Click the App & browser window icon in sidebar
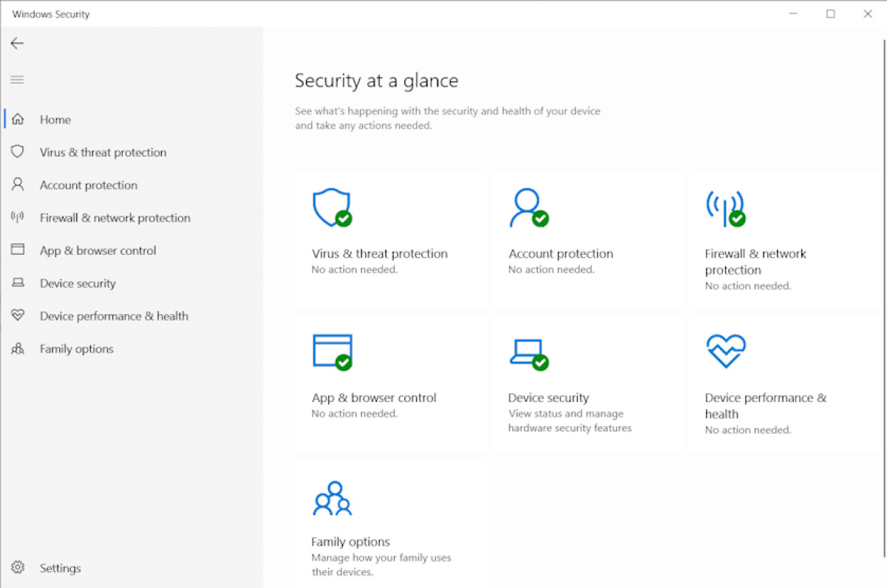The image size is (887, 588). pos(18,250)
